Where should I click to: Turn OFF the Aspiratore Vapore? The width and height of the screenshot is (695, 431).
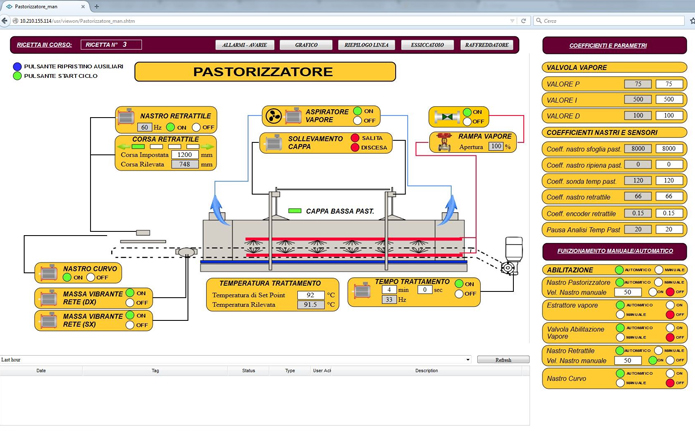(358, 121)
